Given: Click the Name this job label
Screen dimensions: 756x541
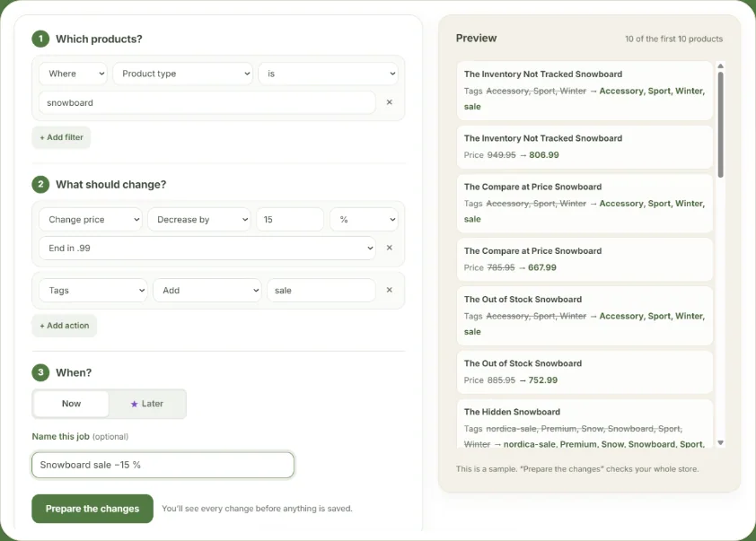Looking at the screenshot, I should click(61, 436).
